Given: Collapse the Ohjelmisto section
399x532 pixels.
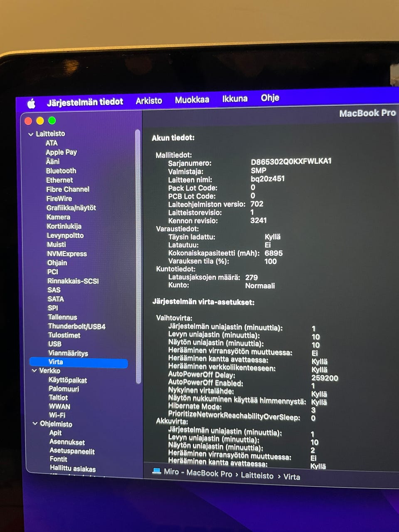Looking at the screenshot, I should pos(35,424).
